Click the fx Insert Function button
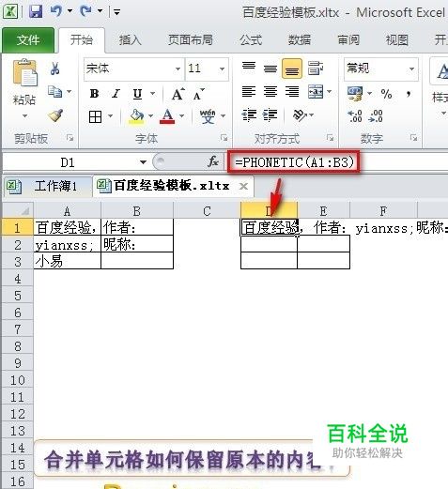 pos(213,162)
